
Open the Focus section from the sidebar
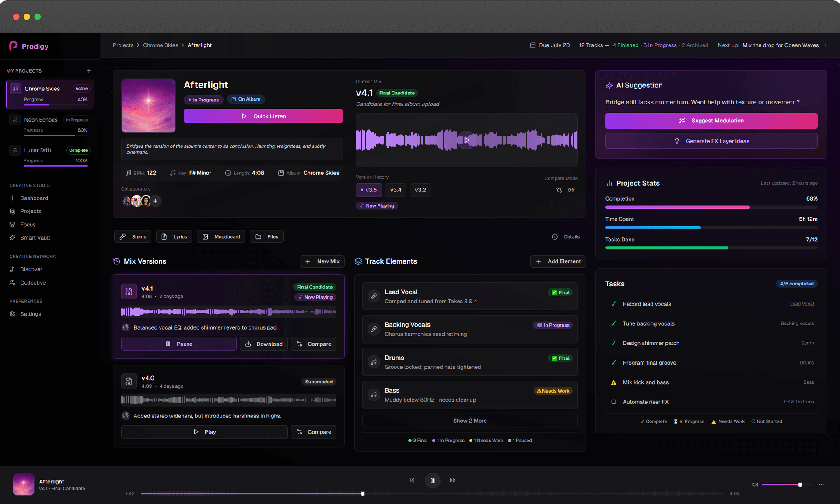pos(28,224)
